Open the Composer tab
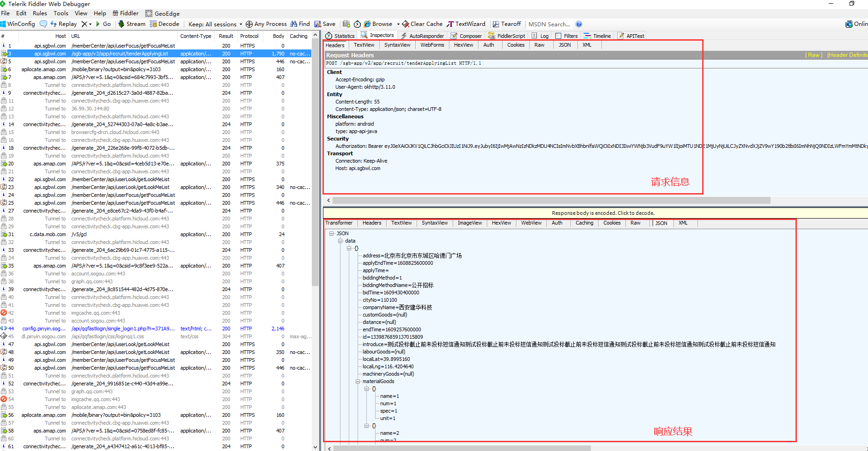 466,36
